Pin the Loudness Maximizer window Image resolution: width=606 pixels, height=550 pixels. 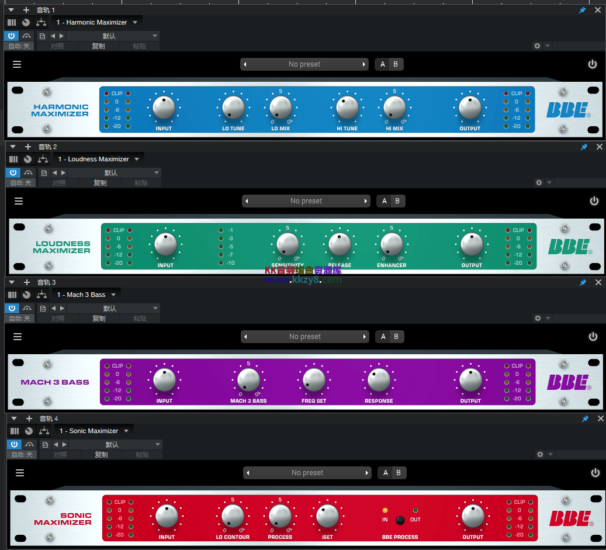[584, 147]
